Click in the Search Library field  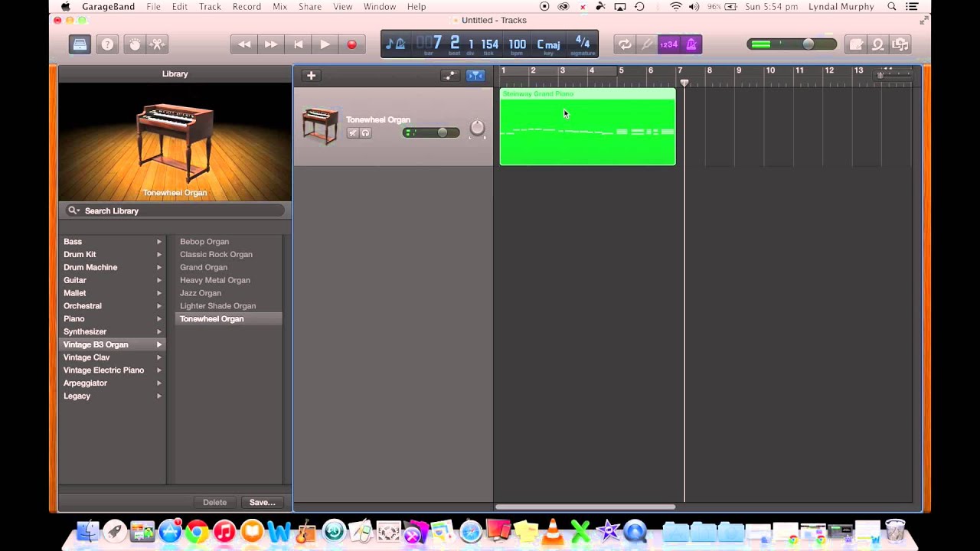tap(175, 210)
